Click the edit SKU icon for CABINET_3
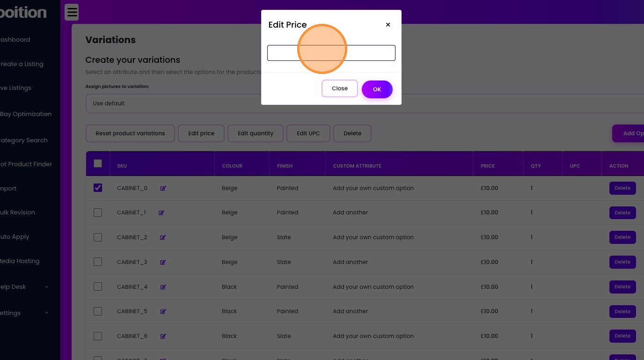 tap(163, 262)
